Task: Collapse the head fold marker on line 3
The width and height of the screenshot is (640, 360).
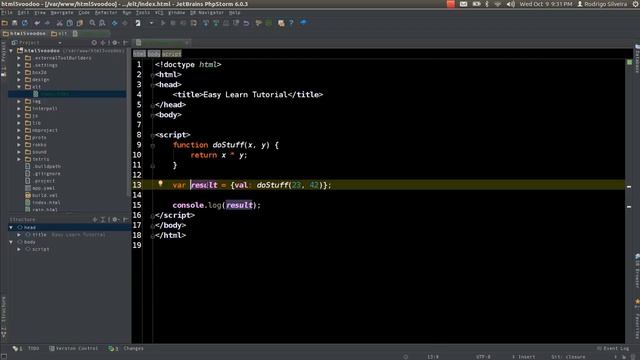Action: [152, 85]
